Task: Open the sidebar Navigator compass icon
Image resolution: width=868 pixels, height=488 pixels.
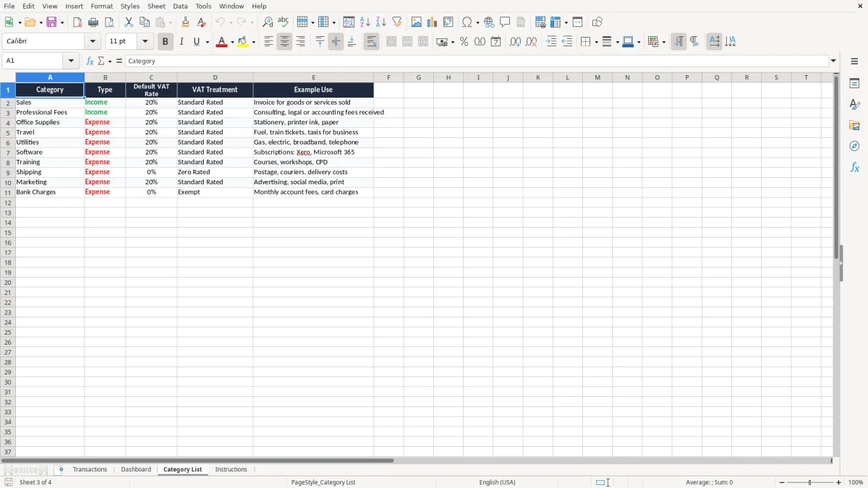Action: 854,146
